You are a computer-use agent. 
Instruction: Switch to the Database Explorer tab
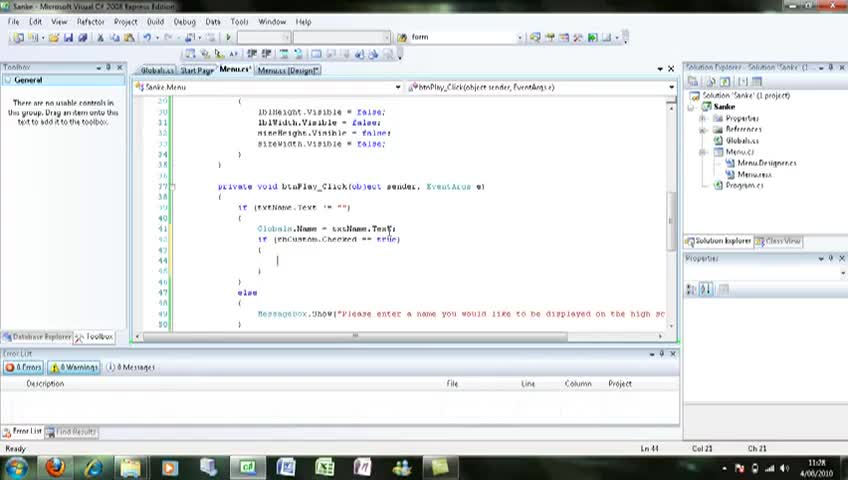pos(37,337)
